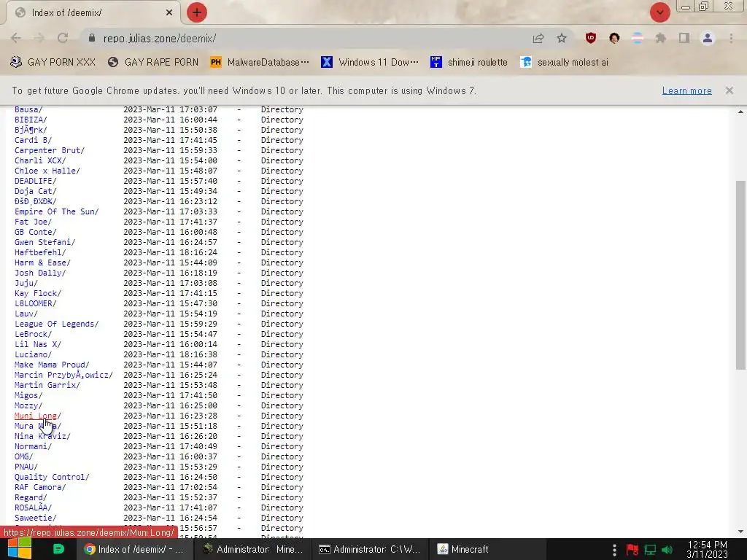Open the RAF Camora/ directory

(40, 487)
